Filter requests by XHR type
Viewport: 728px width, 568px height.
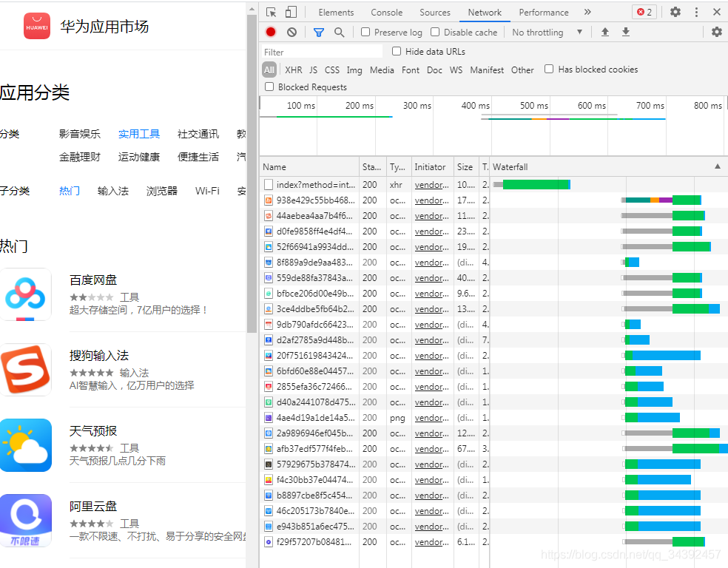[293, 70]
